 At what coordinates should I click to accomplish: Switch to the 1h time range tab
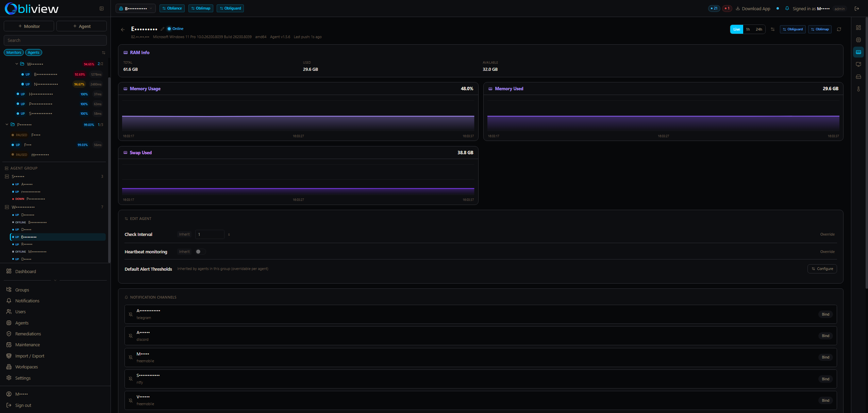[748, 29]
